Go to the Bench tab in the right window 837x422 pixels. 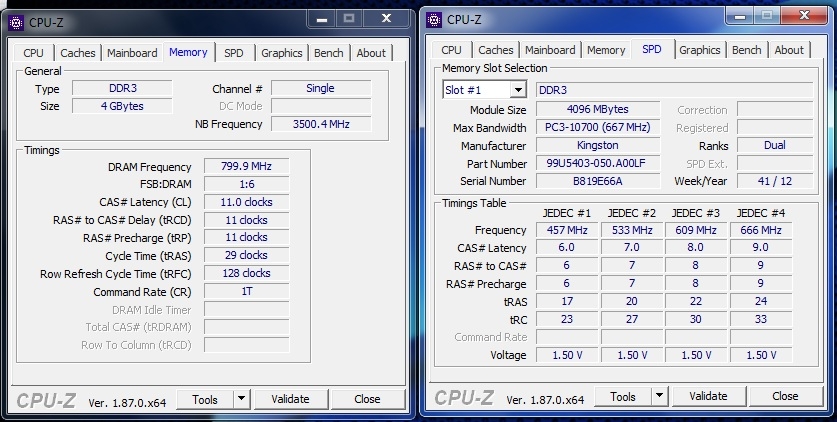pos(747,50)
